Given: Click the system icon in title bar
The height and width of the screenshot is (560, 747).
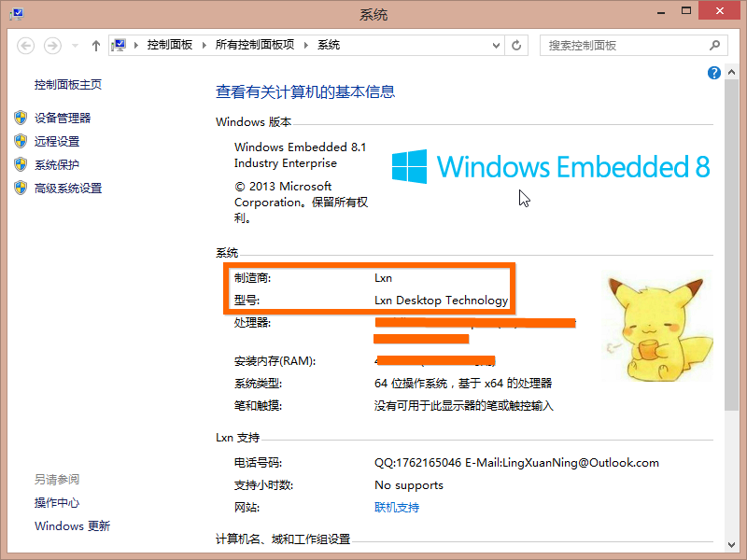Looking at the screenshot, I should pyautogui.click(x=17, y=13).
